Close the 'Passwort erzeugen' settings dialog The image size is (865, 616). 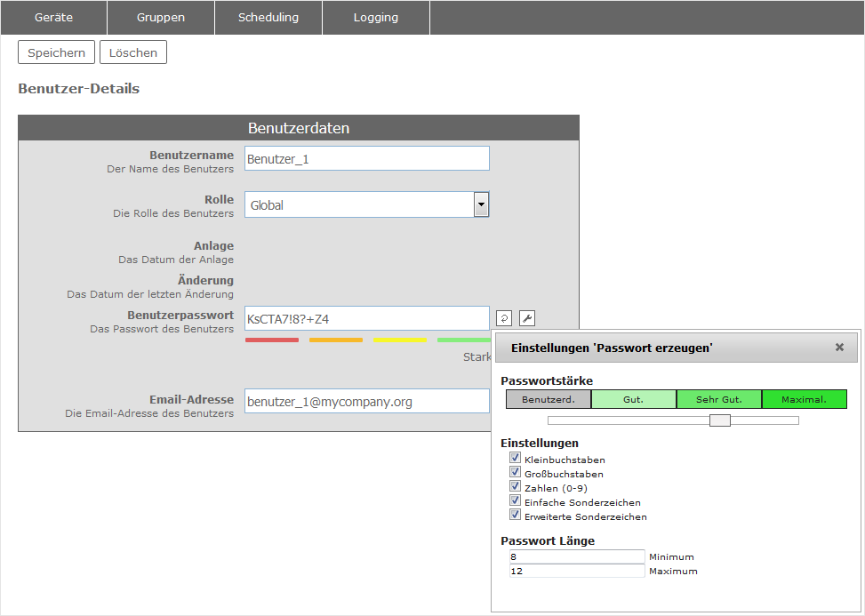click(x=839, y=348)
